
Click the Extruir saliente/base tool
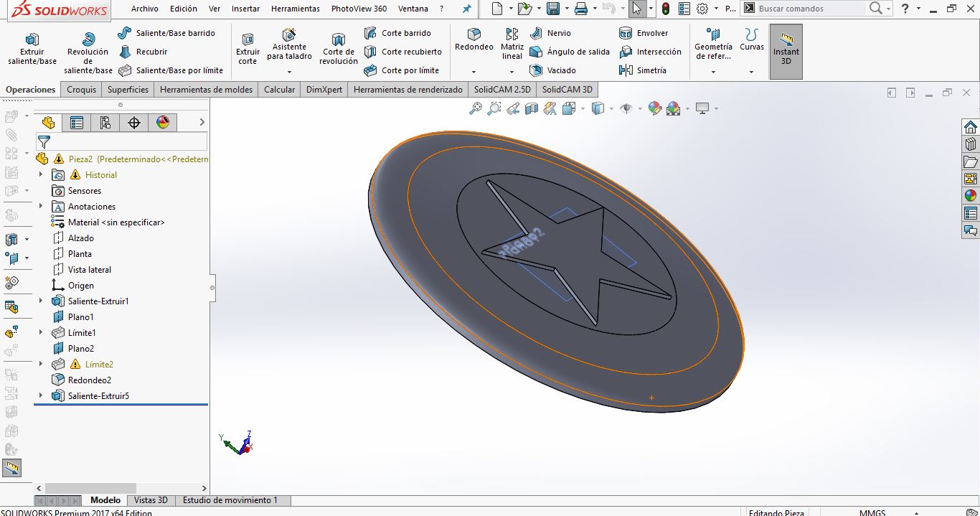tap(32, 49)
